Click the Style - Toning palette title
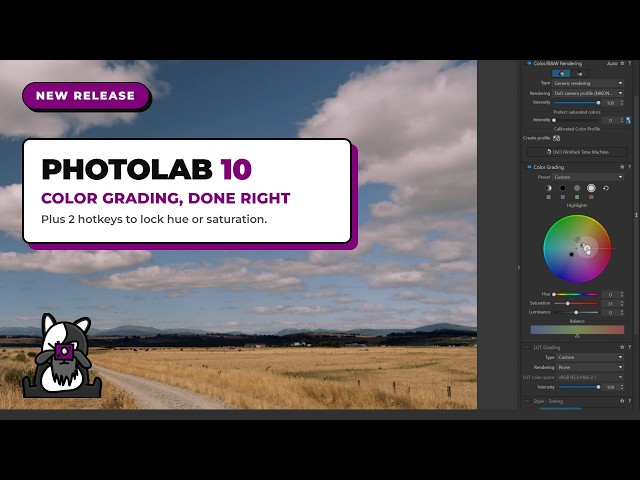The height and width of the screenshot is (480, 640). [x=548, y=401]
